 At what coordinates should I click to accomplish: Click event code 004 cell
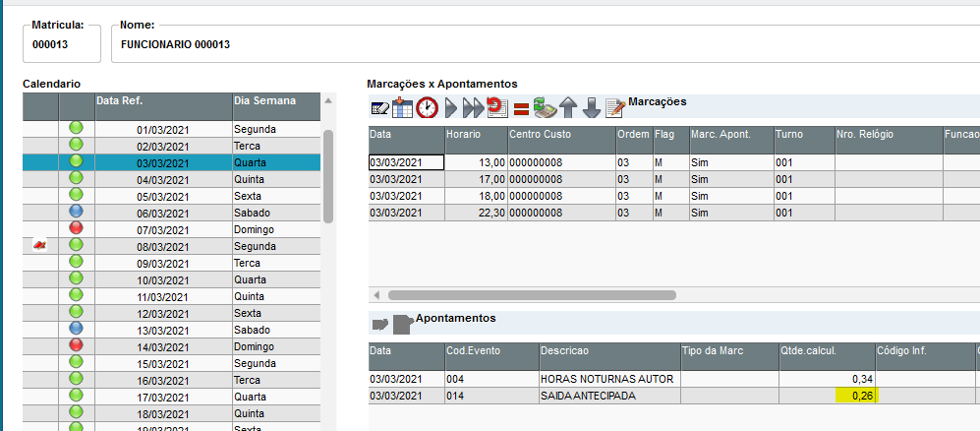pyautogui.click(x=491, y=379)
